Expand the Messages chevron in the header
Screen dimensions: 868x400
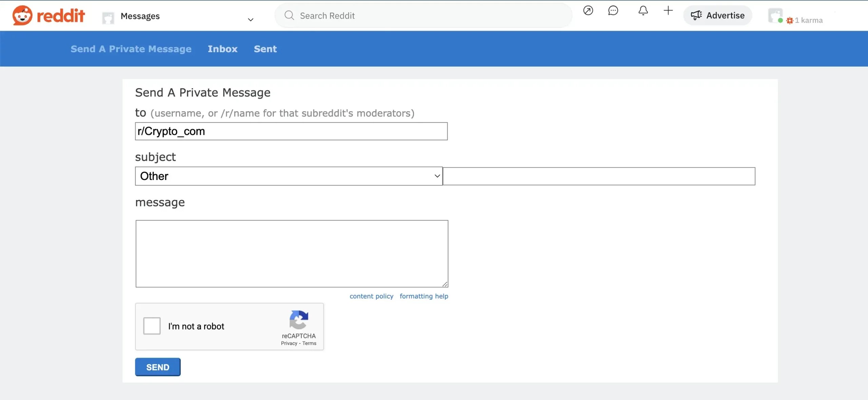pyautogui.click(x=251, y=20)
